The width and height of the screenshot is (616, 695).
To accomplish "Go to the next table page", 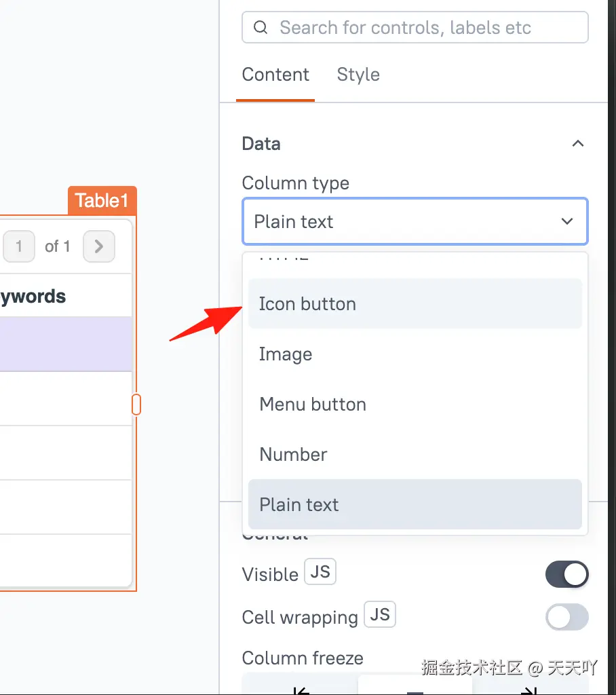I will [x=99, y=246].
